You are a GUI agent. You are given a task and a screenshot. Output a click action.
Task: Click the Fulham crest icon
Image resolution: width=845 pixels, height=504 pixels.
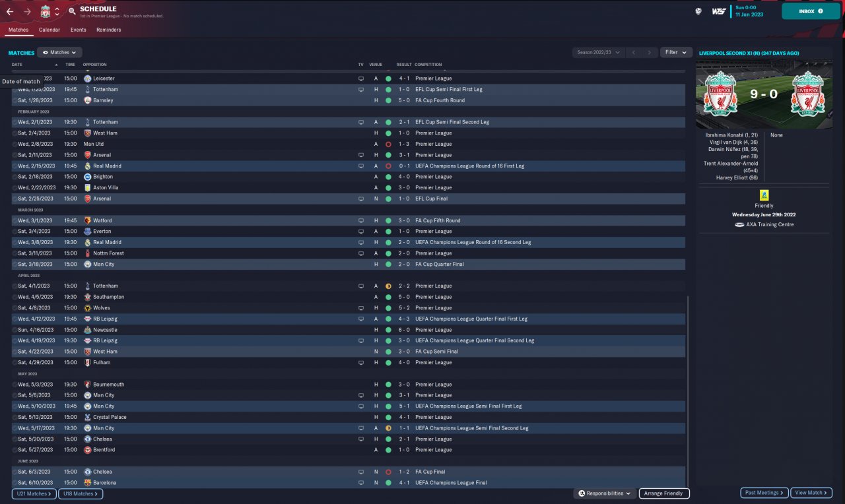point(87,362)
